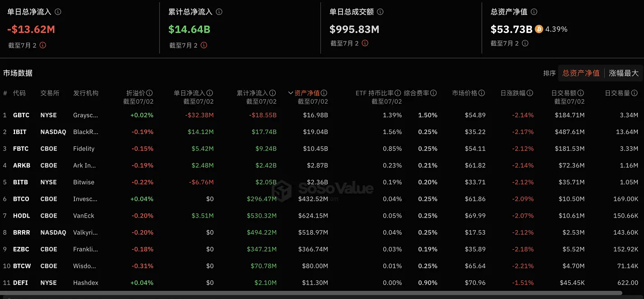Screen dimensions: 644x299
Task: Click the info icon beside 单日总净流入
Action: pyautogui.click(x=57, y=12)
